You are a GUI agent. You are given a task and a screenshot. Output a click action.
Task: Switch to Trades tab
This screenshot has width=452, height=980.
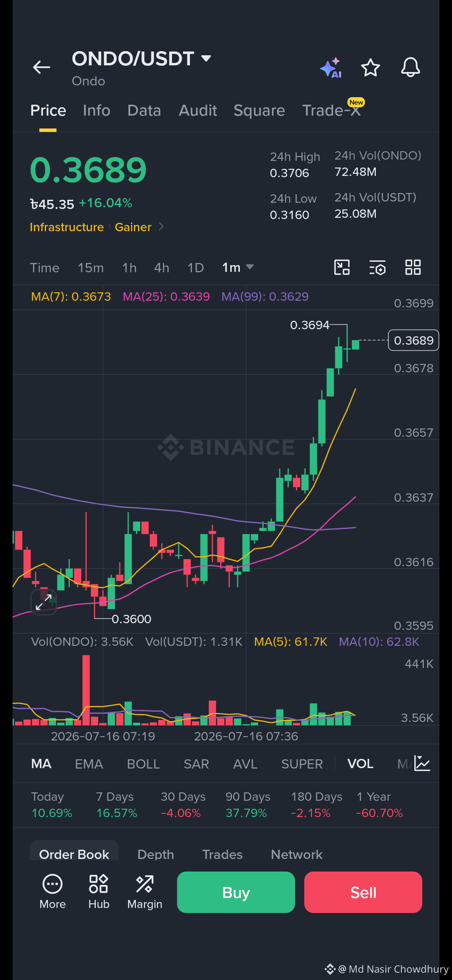[223, 854]
